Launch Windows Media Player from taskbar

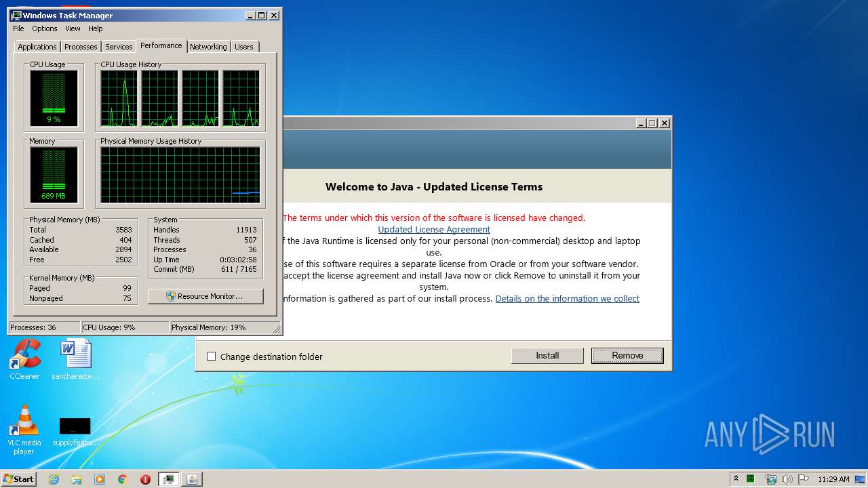tap(100, 479)
